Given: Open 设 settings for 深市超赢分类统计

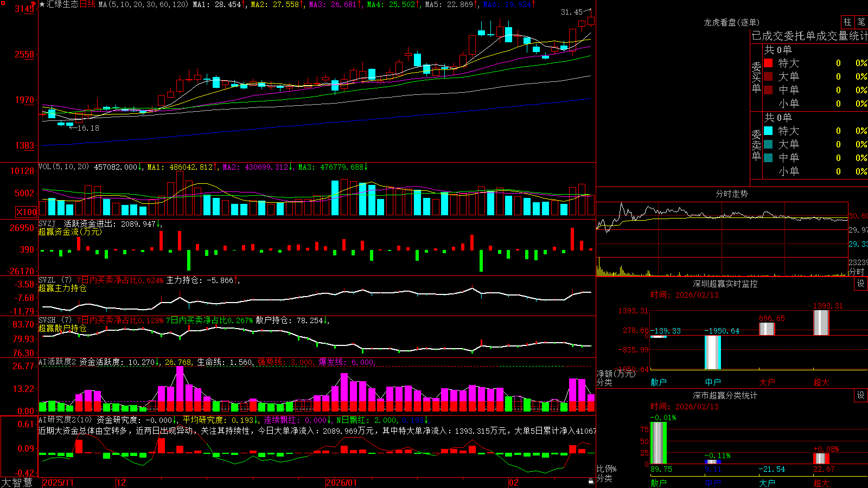Looking at the screenshot, I should tap(861, 395).
